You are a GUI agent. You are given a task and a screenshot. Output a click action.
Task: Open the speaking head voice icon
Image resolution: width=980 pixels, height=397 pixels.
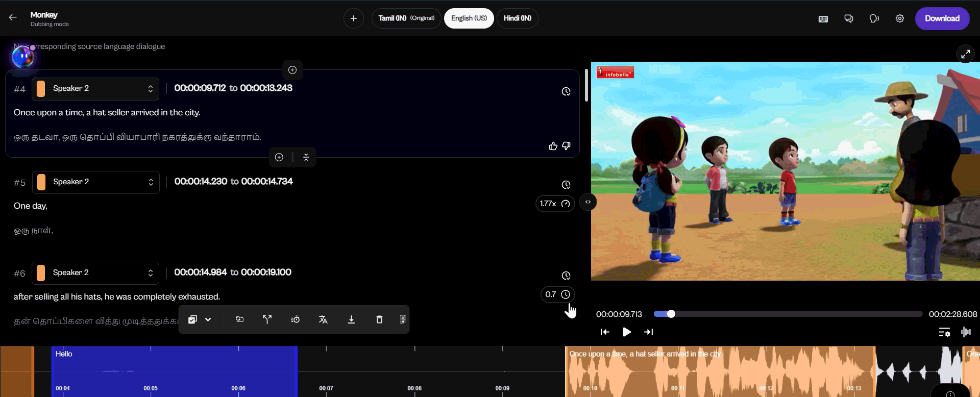(x=874, y=19)
